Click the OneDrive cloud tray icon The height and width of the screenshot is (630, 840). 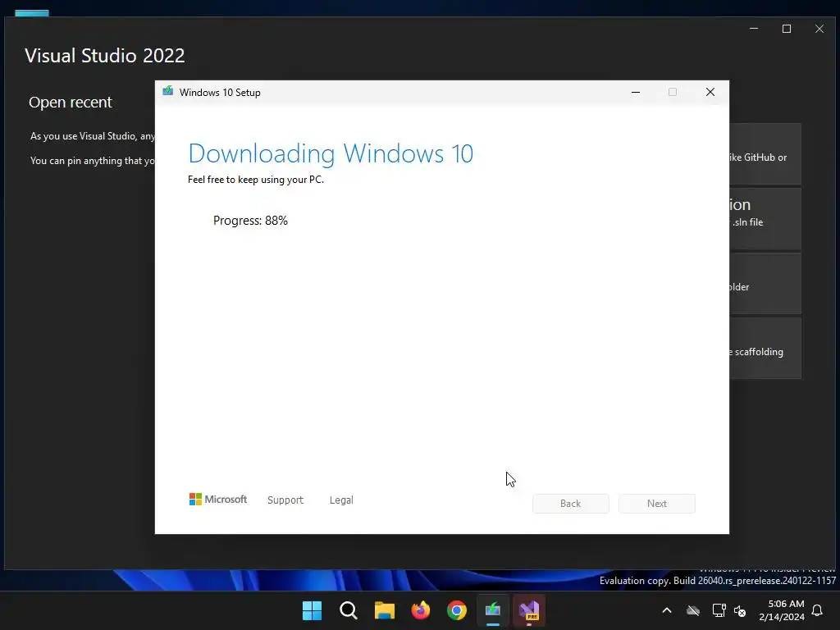(693, 610)
